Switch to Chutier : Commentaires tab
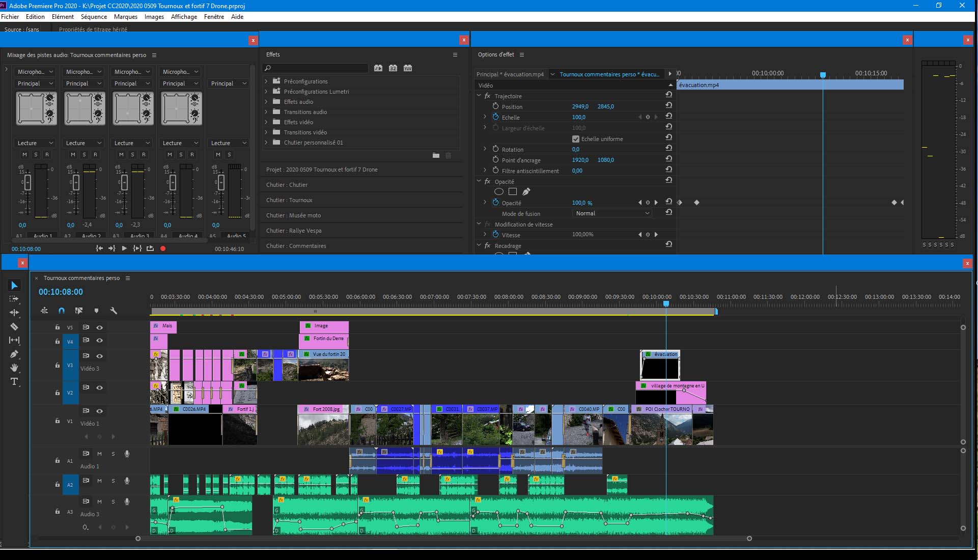This screenshot has width=978, height=560. pos(296,246)
